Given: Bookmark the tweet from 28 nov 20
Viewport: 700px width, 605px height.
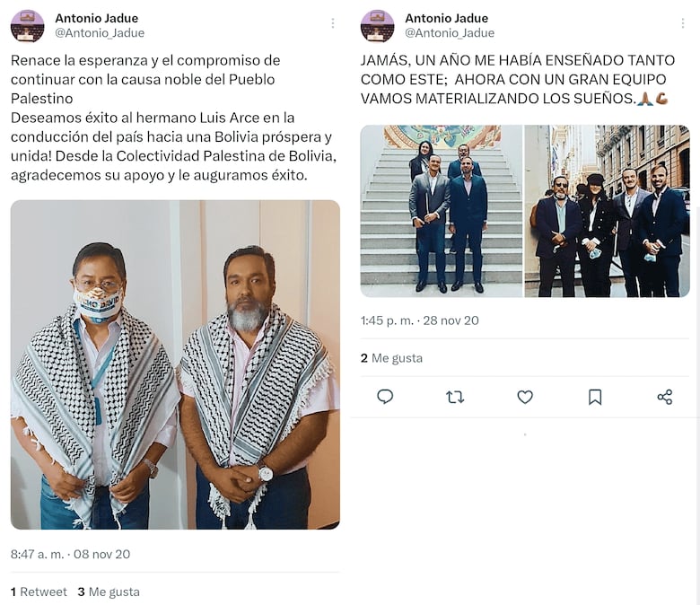Looking at the screenshot, I should [x=595, y=397].
